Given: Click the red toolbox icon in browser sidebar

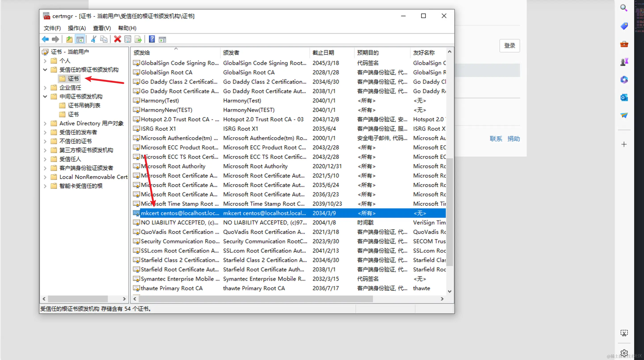Looking at the screenshot, I should [624, 44].
